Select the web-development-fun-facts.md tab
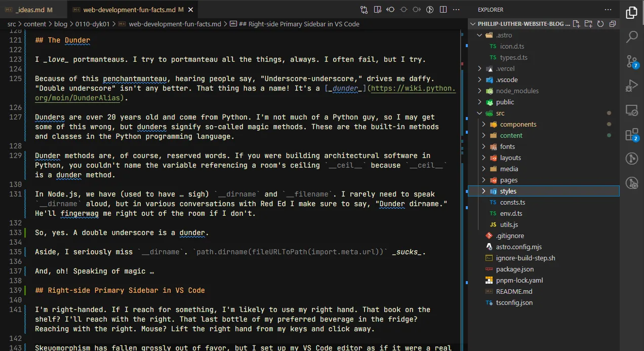This screenshot has height=351, width=644. [x=130, y=10]
